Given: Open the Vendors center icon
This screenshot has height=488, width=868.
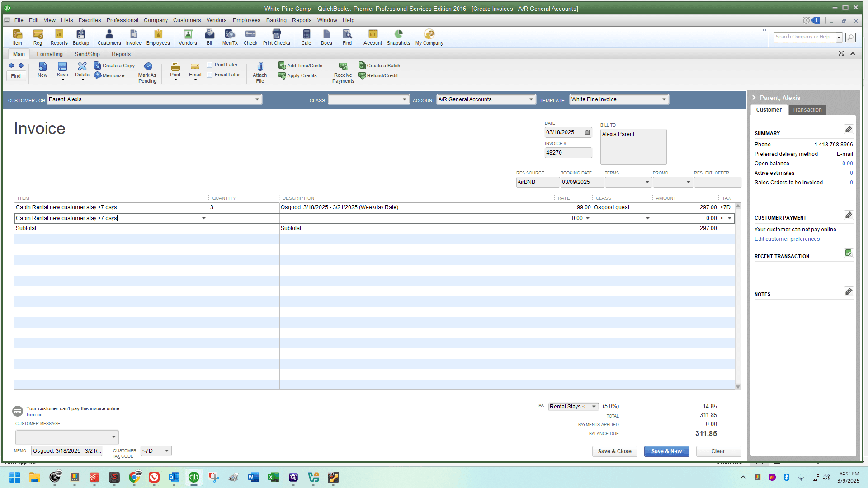Looking at the screenshot, I should point(188,37).
